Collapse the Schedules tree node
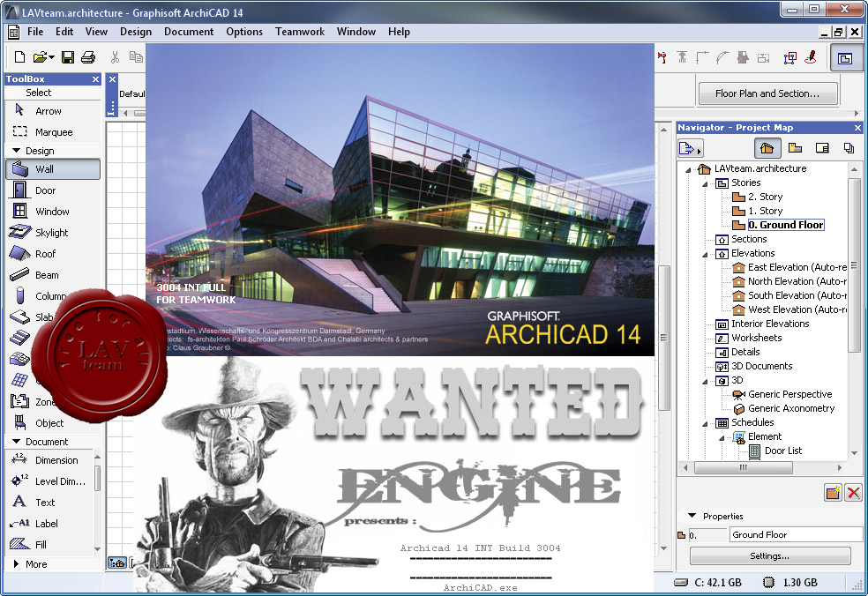The height and width of the screenshot is (596, 868). pos(706,423)
